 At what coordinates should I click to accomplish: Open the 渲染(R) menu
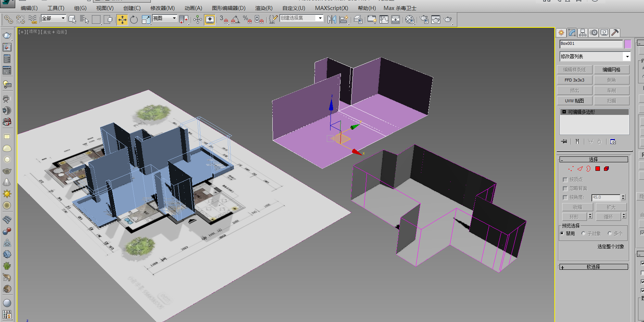click(263, 8)
